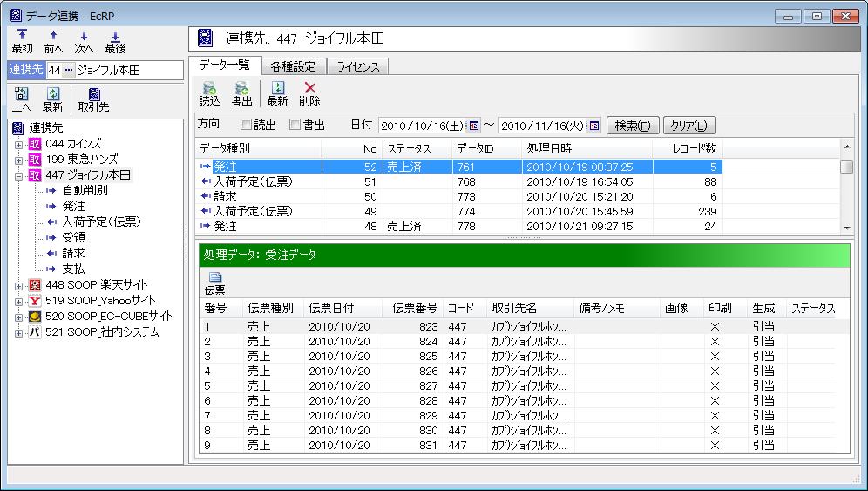
Task: Click the クリア(L) clear button
Action: tap(689, 126)
